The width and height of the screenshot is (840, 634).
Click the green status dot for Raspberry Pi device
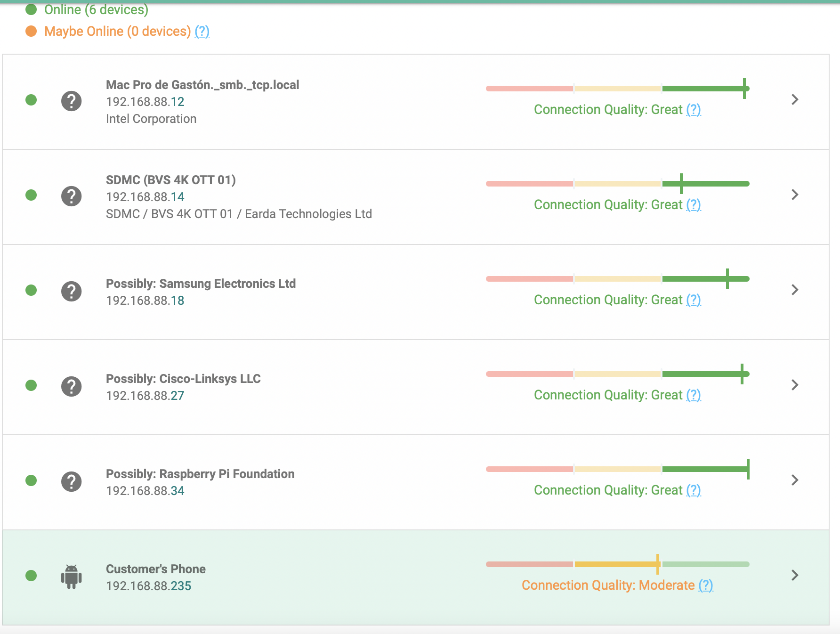[31, 480]
